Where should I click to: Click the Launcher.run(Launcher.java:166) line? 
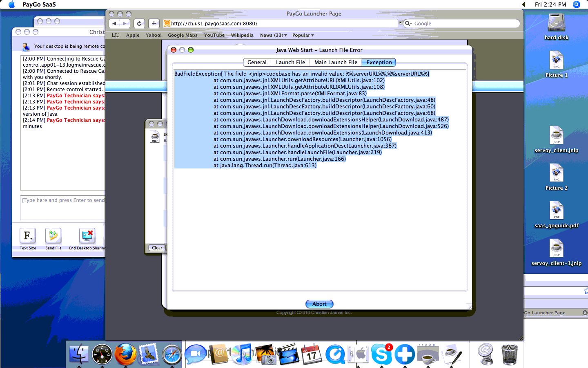[x=280, y=159]
